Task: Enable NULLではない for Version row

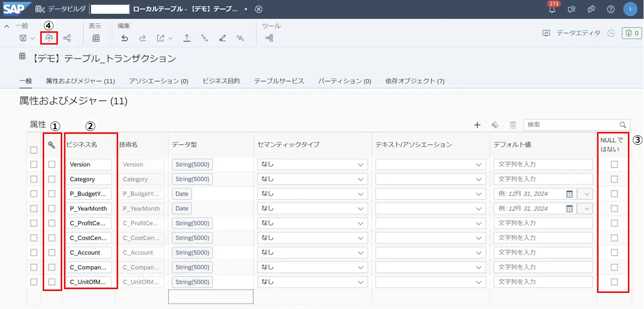Action: click(x=615, y=164)
